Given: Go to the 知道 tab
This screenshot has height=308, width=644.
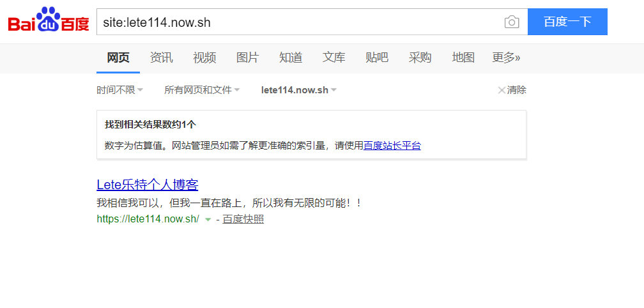Looking at the screenshot, I should coord(291,58).
